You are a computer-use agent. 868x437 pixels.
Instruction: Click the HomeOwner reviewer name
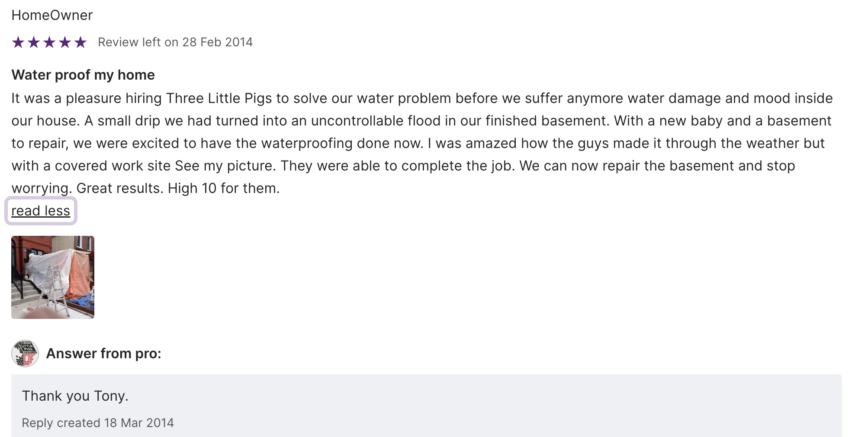point(52,16)
